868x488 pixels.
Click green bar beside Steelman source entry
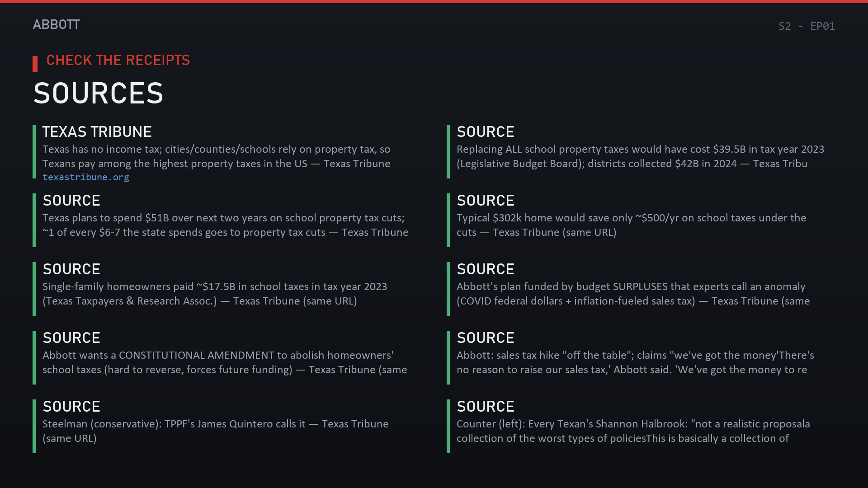[x=34, y=426]
